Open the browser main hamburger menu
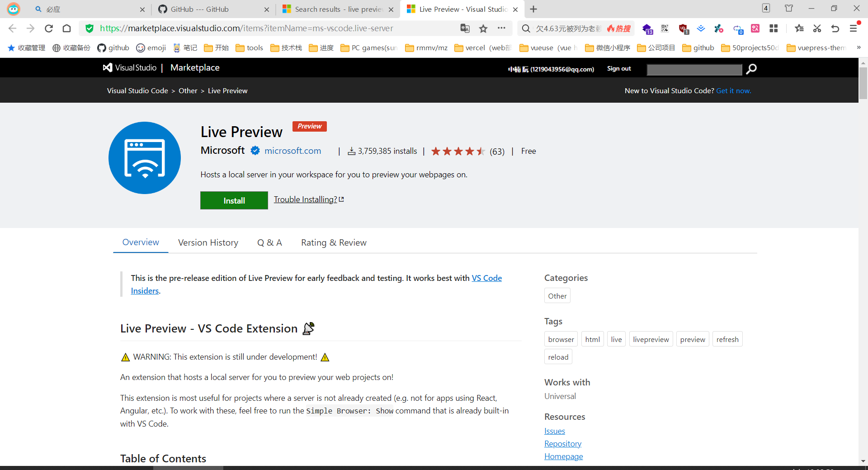The image size is (868, 470). click(853, 28)
